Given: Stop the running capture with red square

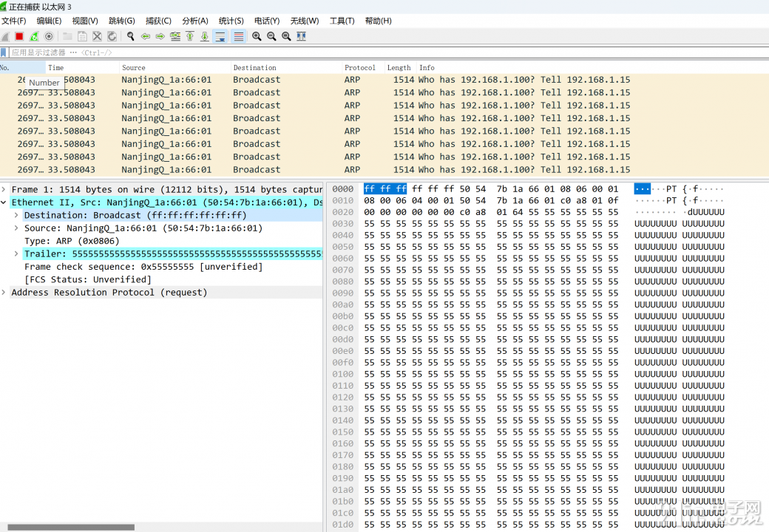Looking at the screenshot, I should pos(19,36).
